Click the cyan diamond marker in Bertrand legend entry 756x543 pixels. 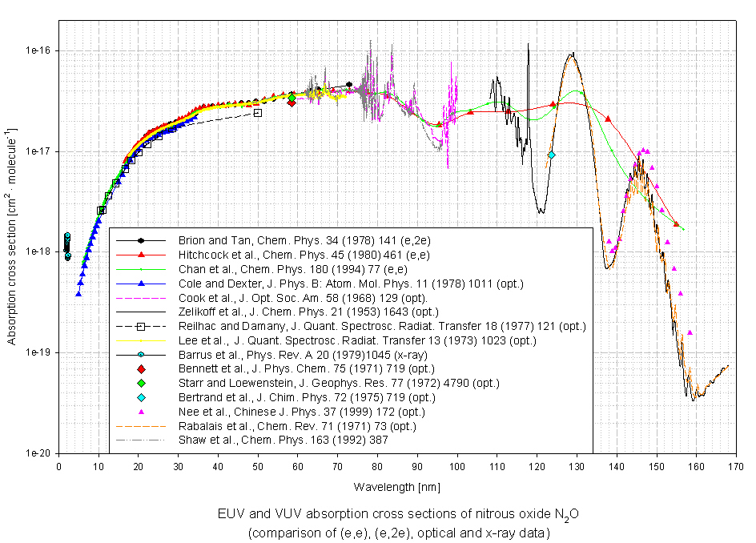141,398
